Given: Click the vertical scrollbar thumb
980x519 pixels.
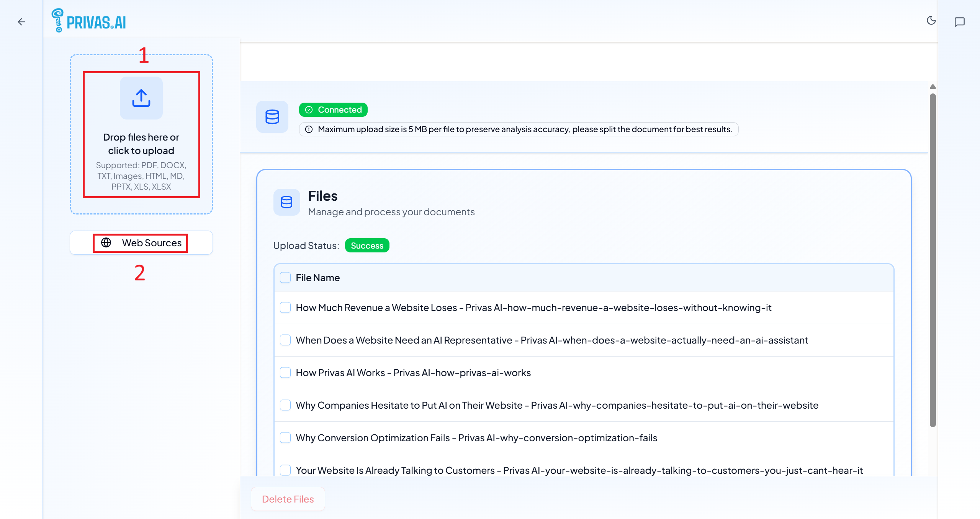Looking at the screenshot, I should click(933, 260).
